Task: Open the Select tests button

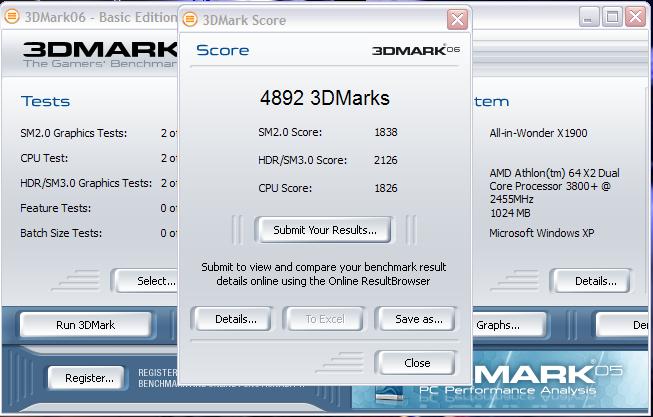Action: 150,281
